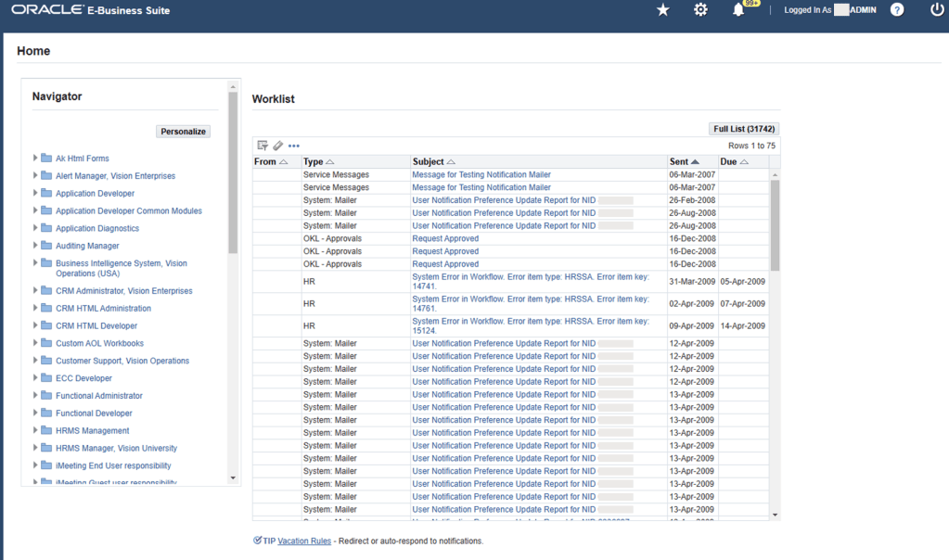Click the Ak Html Forms folder icon
The image size is (949, 560).
coord(46,159)
